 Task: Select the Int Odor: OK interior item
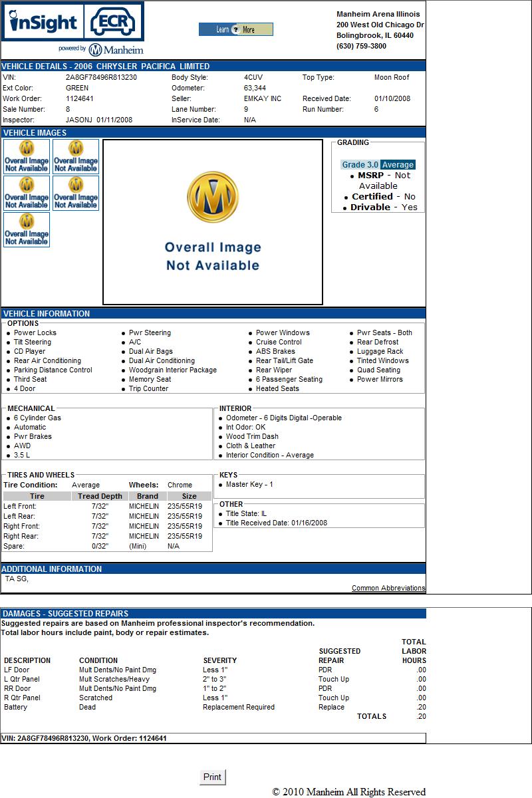coord(245,427)
